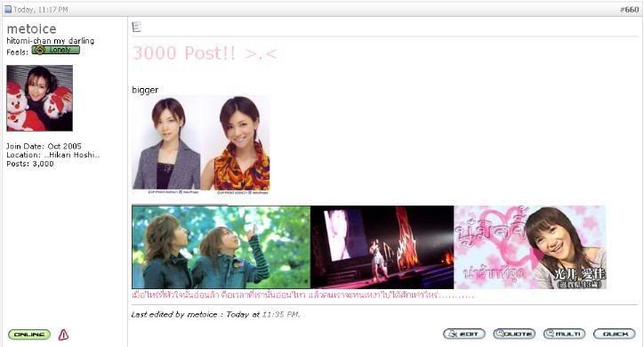Click the pink Thai signature text line
This screenshot has width=644, height=347.
point(303,295)
